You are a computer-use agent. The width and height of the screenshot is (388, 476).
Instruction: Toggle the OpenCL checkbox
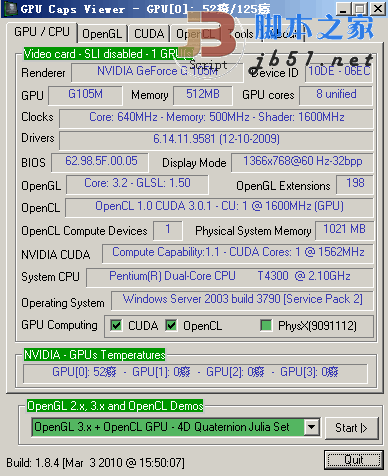click(171, 325)
